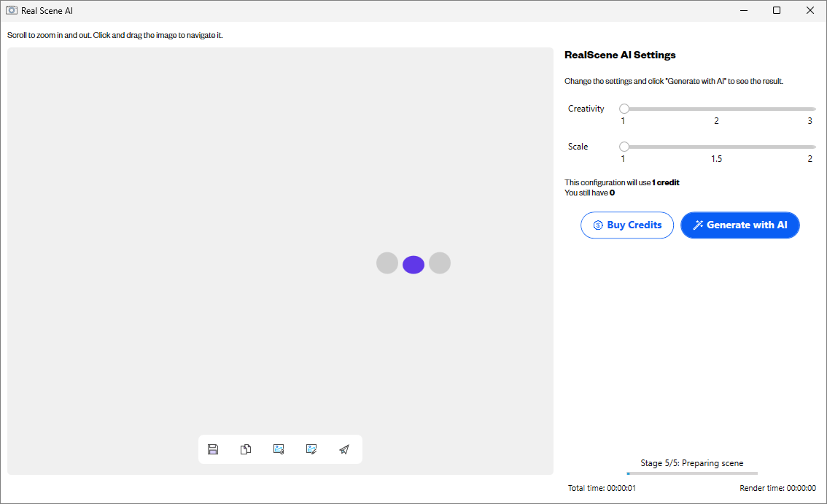Image resolution: width=827 pixels, height=504 pixels.
Task: Click the save floppy disk icon
Action: (213, 449)
